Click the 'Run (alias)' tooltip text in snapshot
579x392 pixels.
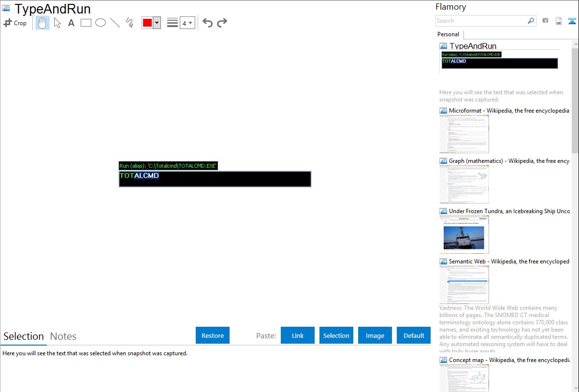coord(168,165)
